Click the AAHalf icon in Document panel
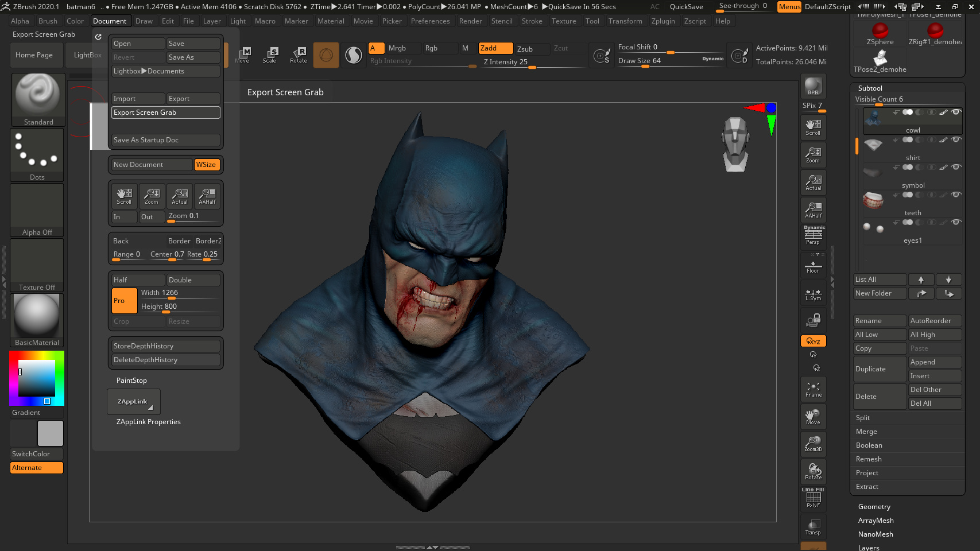The width and height of the screenshot is (980, 551). (207, 196)
